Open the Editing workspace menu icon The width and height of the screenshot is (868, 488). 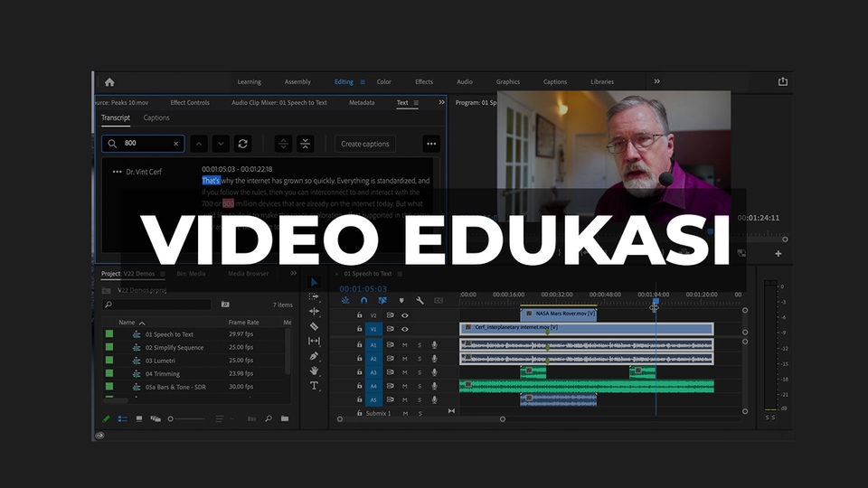(x=363, y=82)
